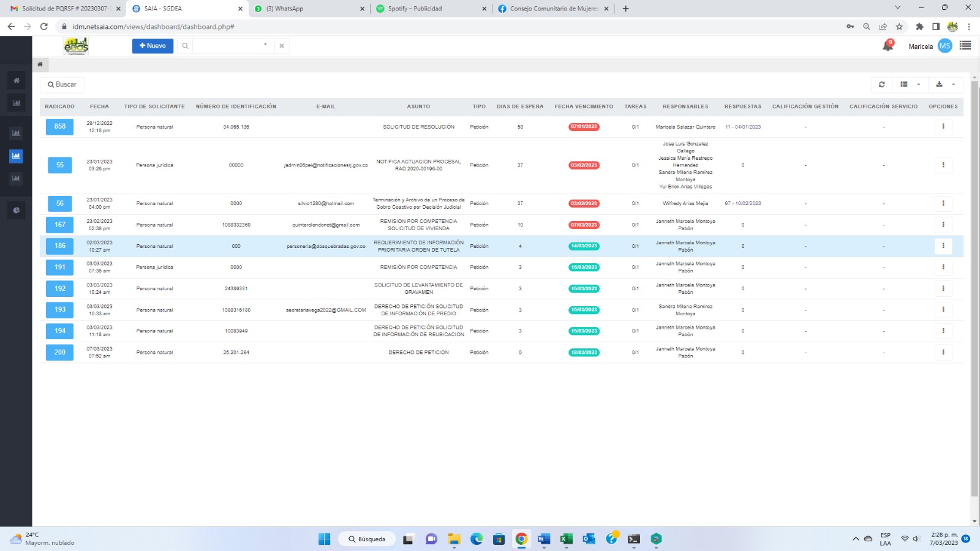Viewport: 980px width, 551px height.
Task: Open radicado 167
Action: (59, 225)
